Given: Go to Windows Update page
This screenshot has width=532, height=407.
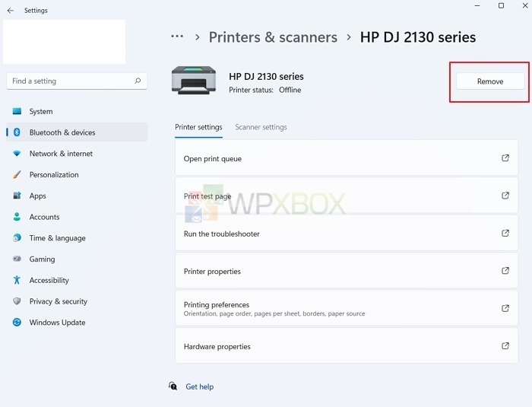Looking at the screenshot, I should (77, 322).
